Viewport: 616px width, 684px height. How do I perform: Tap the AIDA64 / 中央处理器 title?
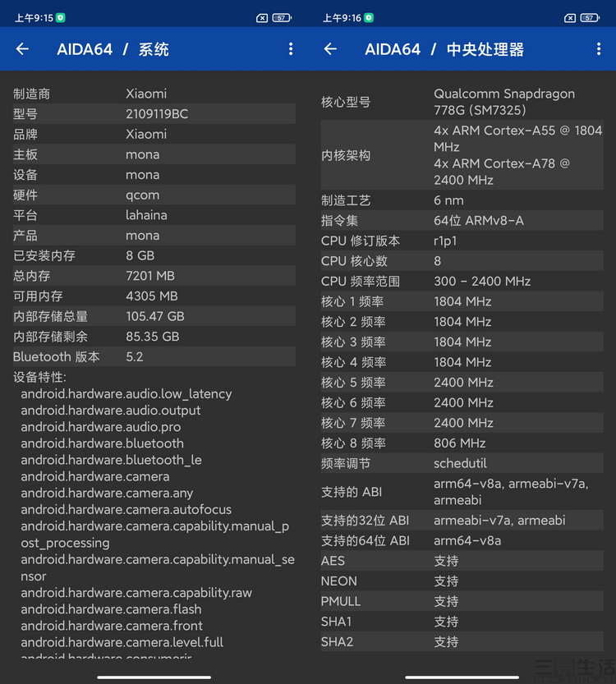[x=444, y=49]
